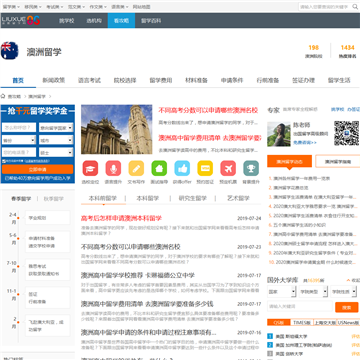This screenshot has height=360, width=360.
Task: Click the red microphone icon
Action: click(x=113, y=168)
